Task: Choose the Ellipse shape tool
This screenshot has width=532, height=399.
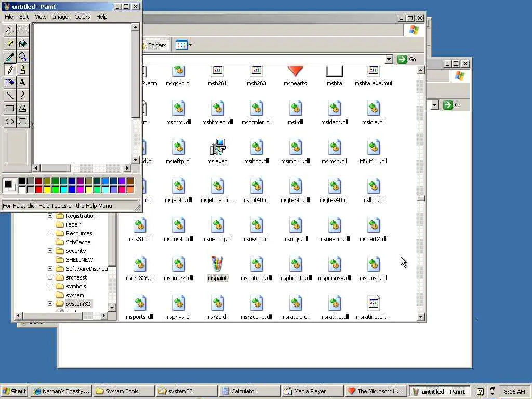Action: click(9, 122)
